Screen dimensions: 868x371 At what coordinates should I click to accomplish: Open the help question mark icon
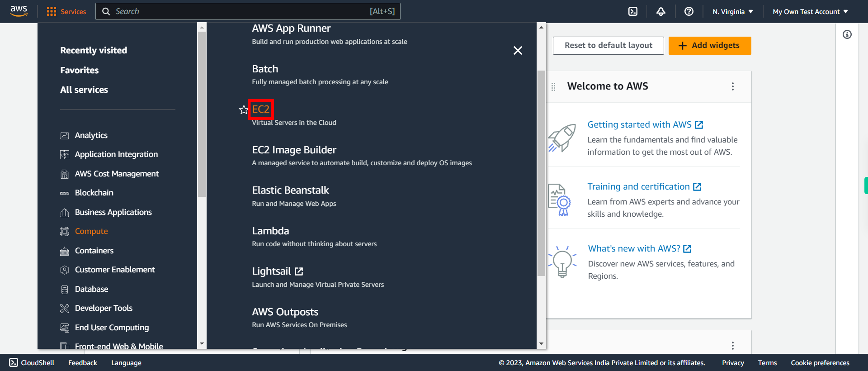689,11
